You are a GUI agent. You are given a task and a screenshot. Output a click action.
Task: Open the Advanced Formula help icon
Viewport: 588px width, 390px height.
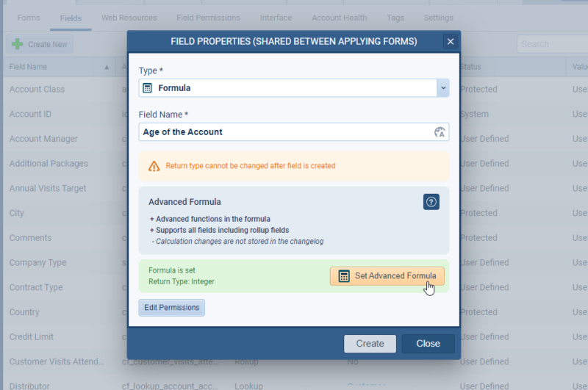tap(431, 202)
